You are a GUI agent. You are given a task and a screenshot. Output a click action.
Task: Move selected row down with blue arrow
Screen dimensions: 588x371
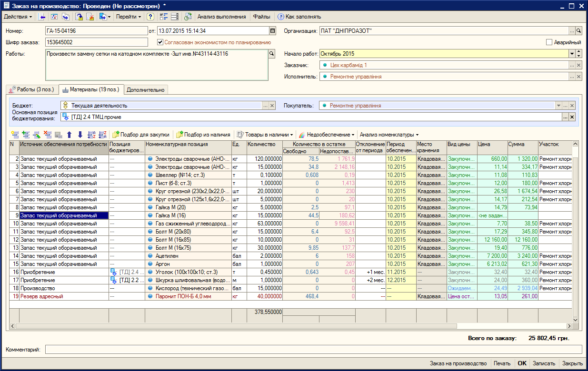tap(80, 135)
